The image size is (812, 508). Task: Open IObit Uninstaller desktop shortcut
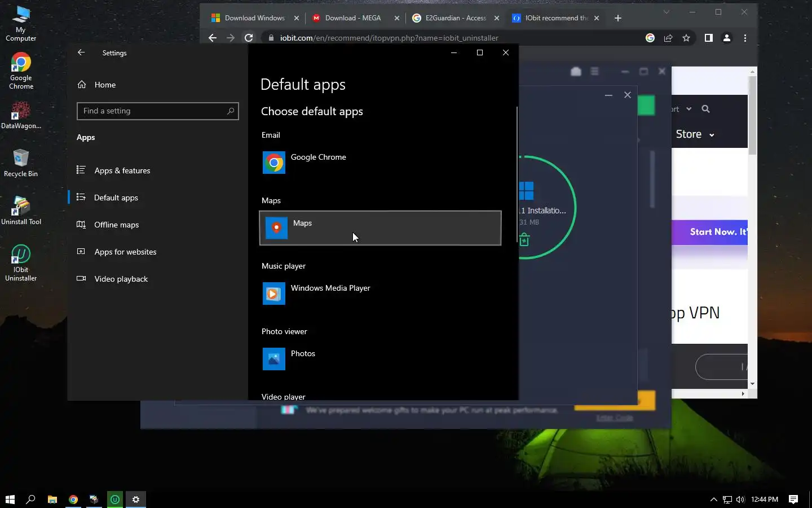click(21, 263)
